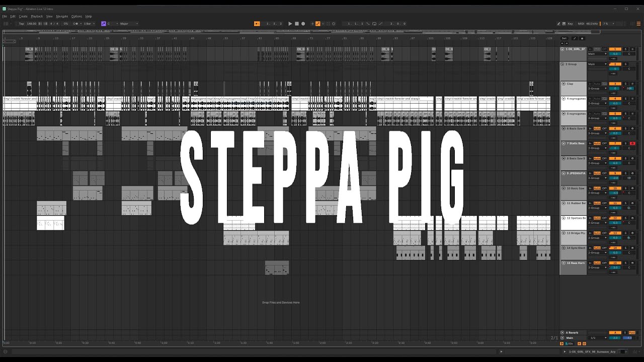The width and height of the screenshot is (644, 362).
Task: Toggle the Follow/Back to Arrangement orange button
Action: (x=257, y=24)
